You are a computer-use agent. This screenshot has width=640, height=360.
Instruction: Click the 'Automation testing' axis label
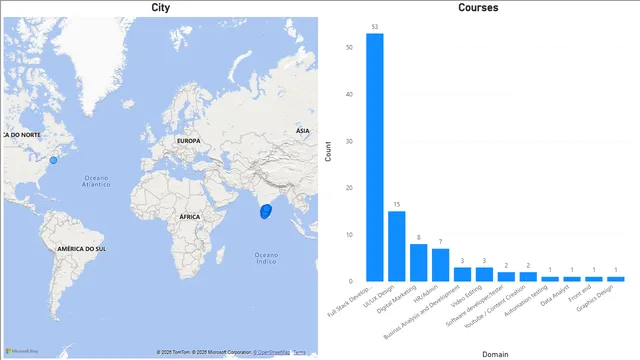point(526,301)
